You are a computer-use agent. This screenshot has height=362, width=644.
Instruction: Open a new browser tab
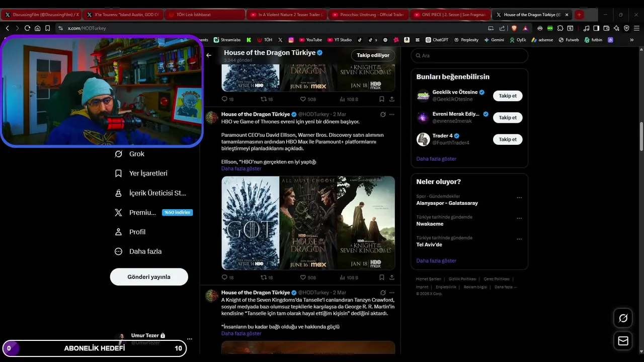[579, 15]
